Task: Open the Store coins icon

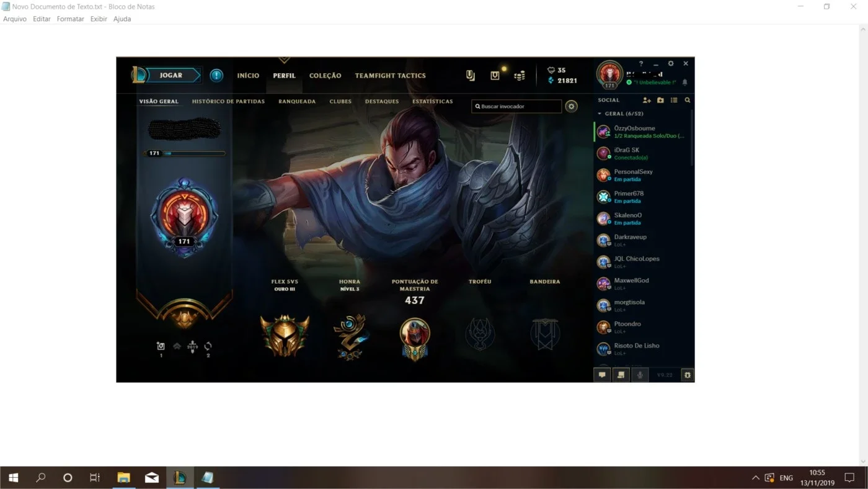Action: [520, 76]
